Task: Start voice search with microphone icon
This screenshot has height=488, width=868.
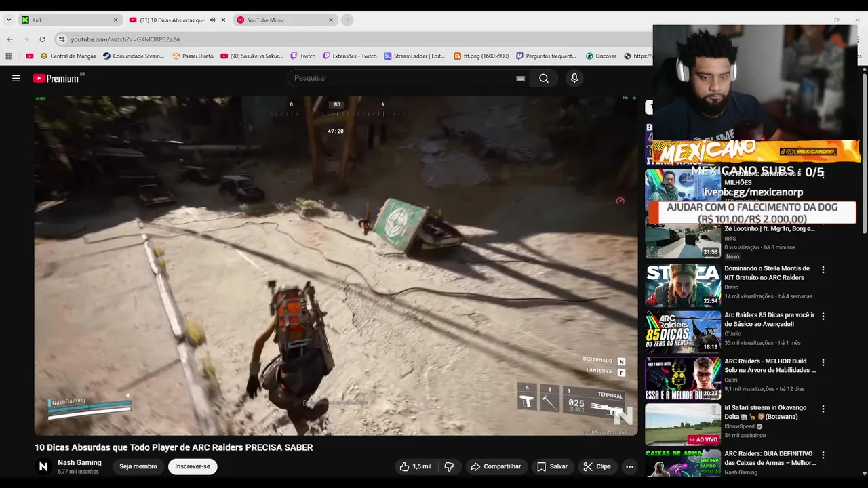Action: [x=574, y=78]
